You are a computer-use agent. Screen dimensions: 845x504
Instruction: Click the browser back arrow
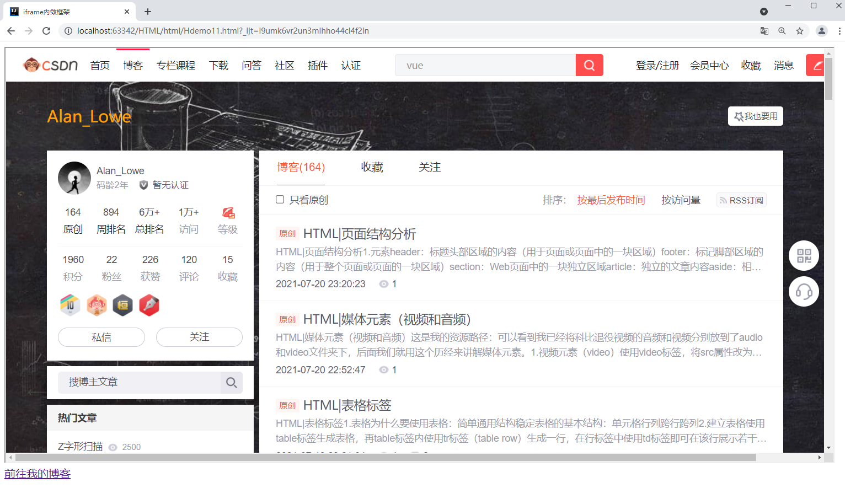(x=11, y=31)
